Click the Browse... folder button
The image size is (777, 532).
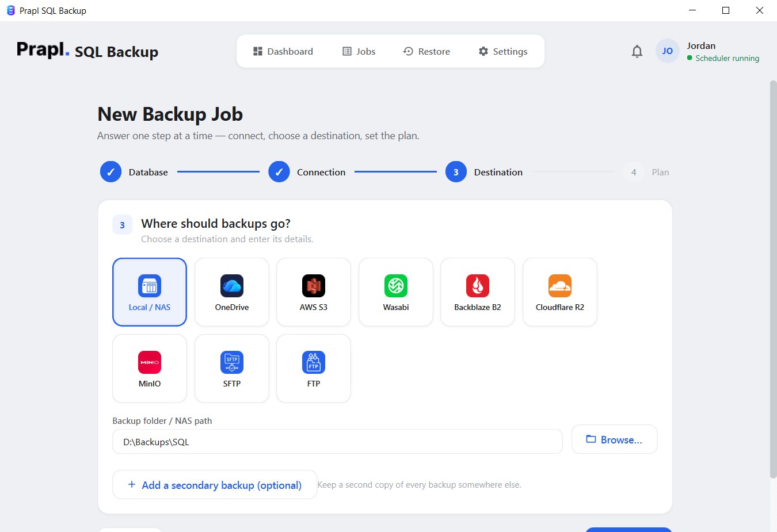614,439
